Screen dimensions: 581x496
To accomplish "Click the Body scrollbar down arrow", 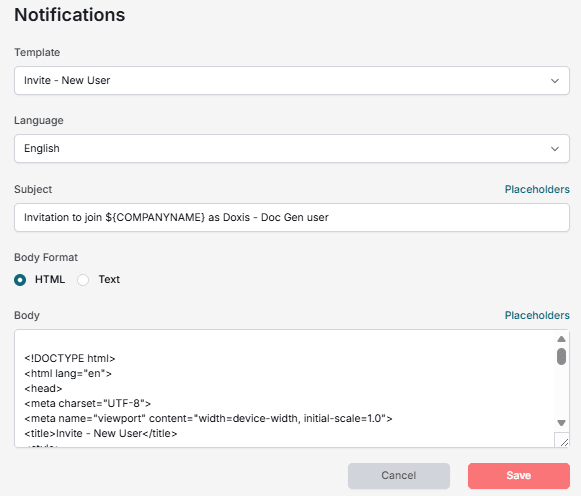I will pyautogui.click(x=561, y=423).
